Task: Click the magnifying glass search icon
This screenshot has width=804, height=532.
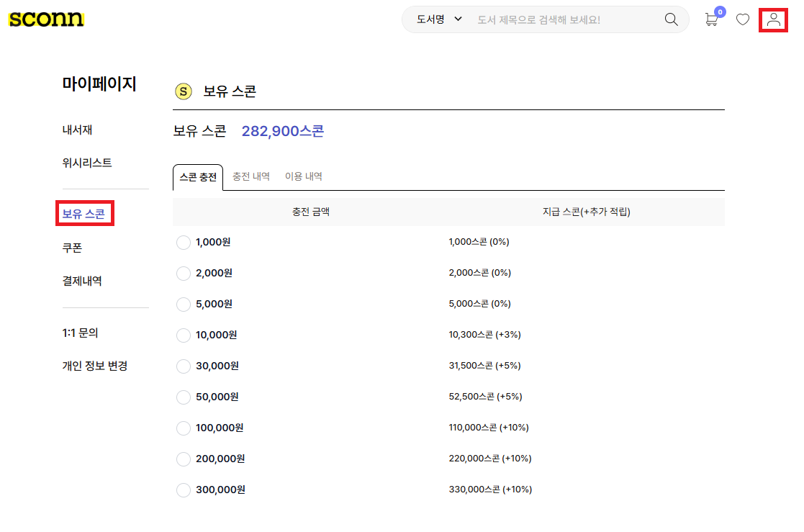Action: click(671, 19)
